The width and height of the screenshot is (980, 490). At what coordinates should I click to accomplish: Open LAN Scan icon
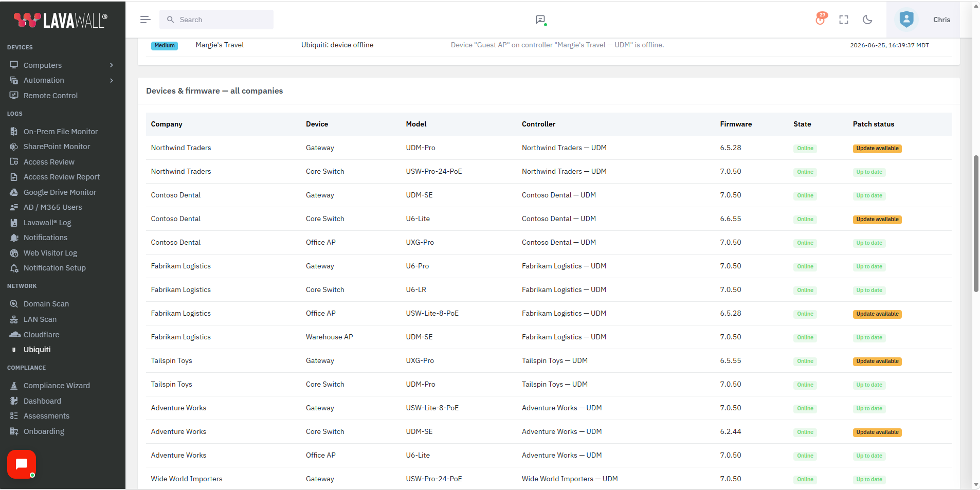tap(14, 319)
